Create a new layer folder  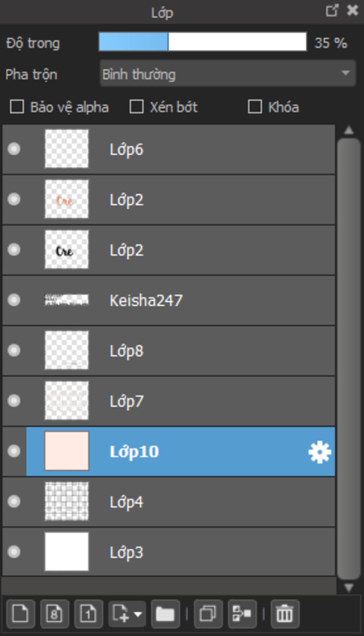(x=165, y=614)
